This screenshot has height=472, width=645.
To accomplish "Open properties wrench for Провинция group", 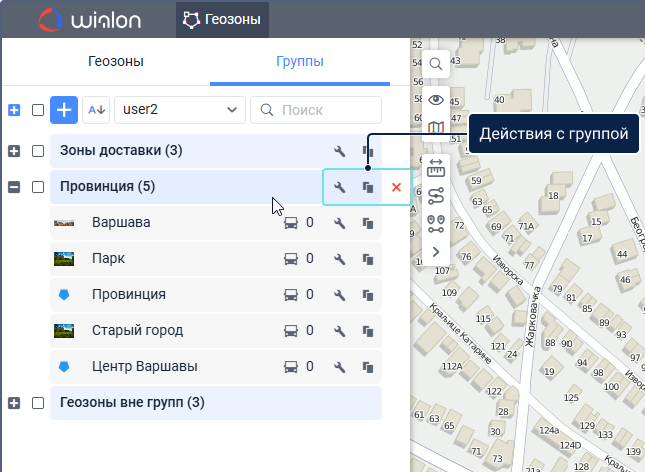I will 340,187.
